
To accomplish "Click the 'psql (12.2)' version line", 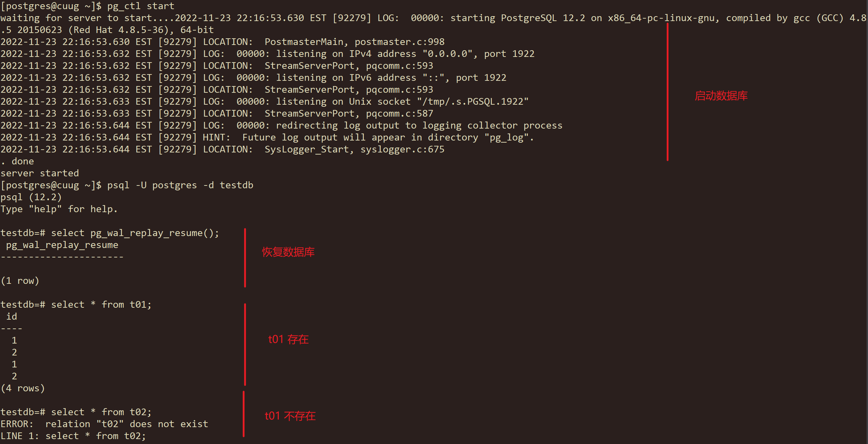I will click(31, 197).
